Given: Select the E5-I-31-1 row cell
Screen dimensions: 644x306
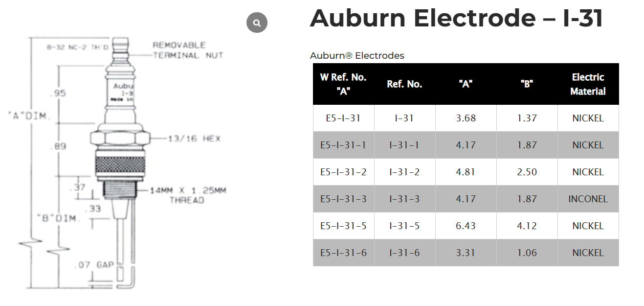Looking at the screenshot, I should tap(343, 145).
